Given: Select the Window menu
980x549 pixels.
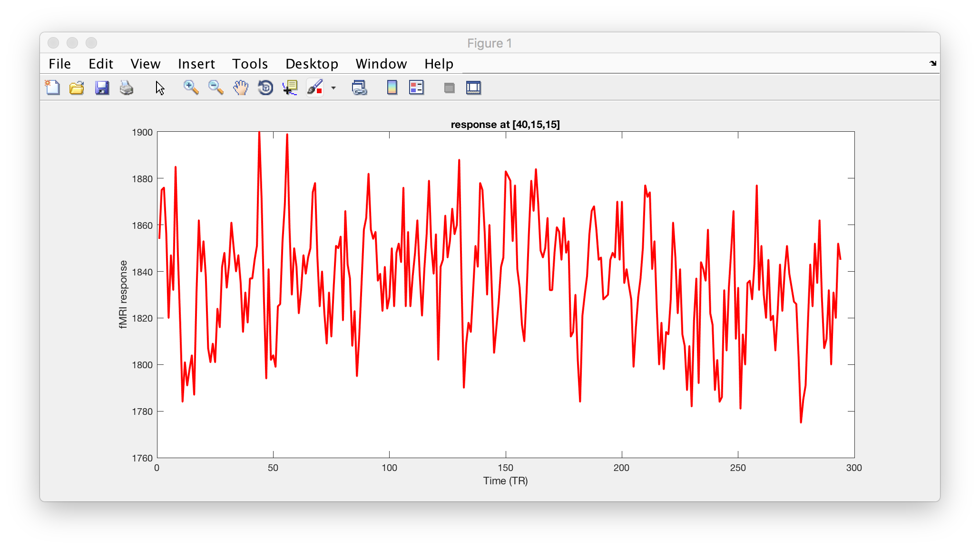Looking at the screenshot, I should coord(382,64).
